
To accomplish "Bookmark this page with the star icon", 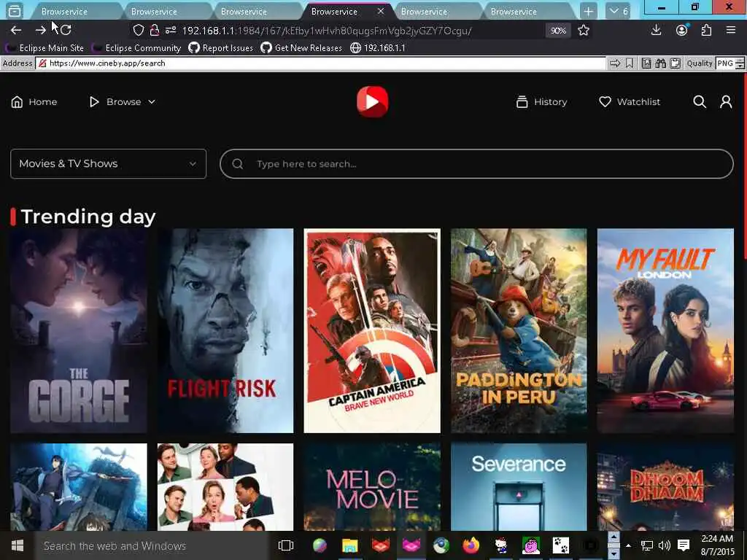I will [x=584, y=31].
